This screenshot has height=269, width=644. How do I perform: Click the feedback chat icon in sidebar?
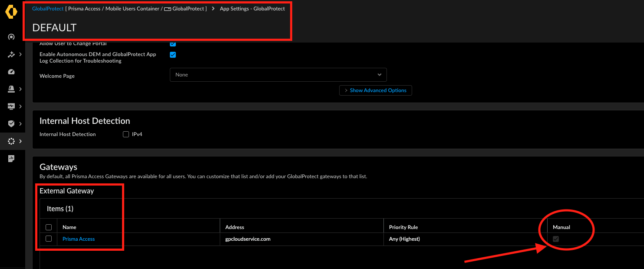click(x=11, y=158)
